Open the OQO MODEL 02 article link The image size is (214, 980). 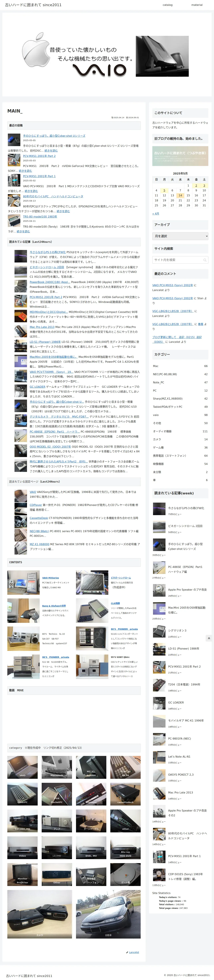pyautogui.click(x=50, y=447)
